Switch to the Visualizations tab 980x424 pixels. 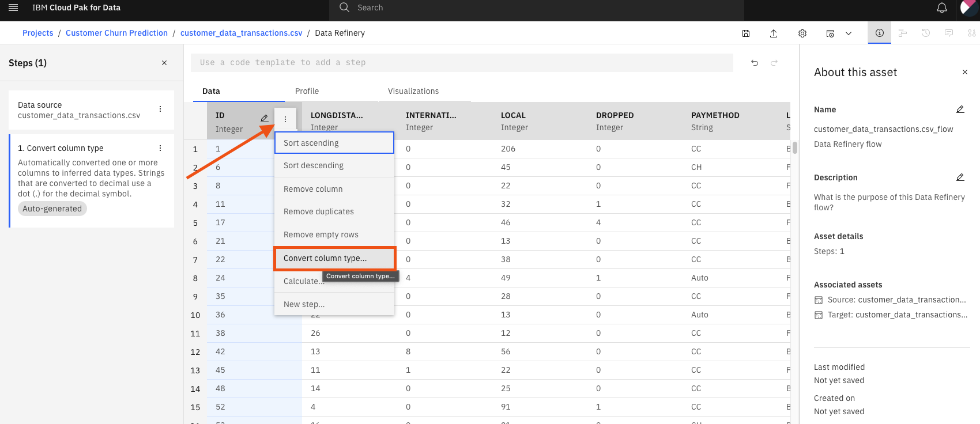pyautogui.click(x=425, y=91)
